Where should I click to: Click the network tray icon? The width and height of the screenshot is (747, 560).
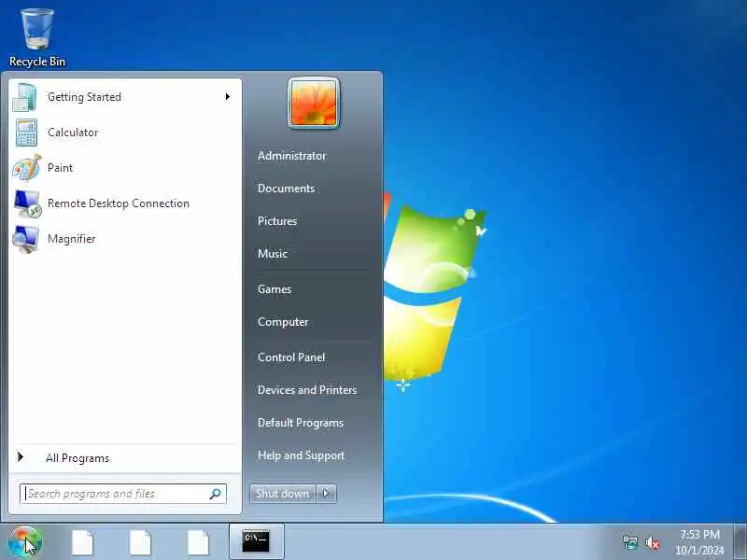[630, 542]
